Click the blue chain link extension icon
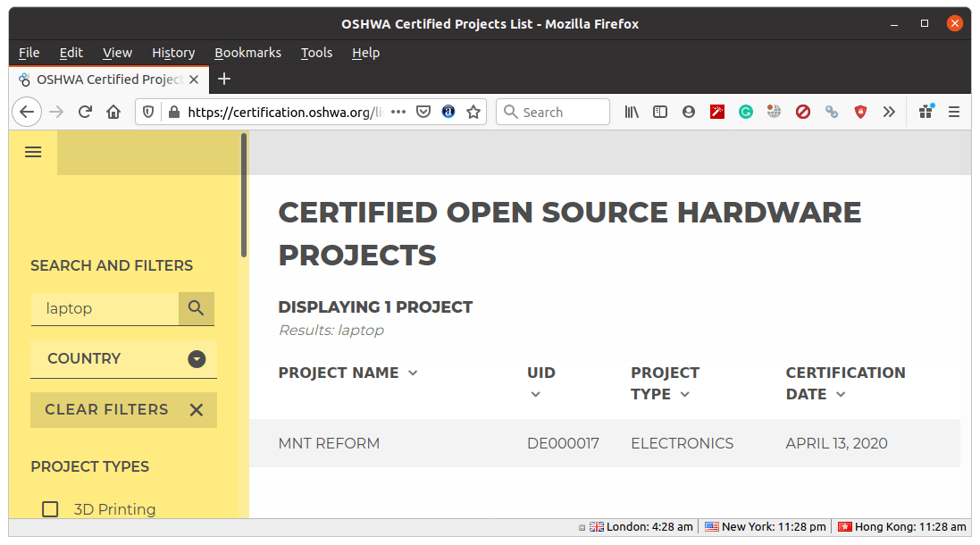Viewport: 980px width, 545px height. (831, 112)
